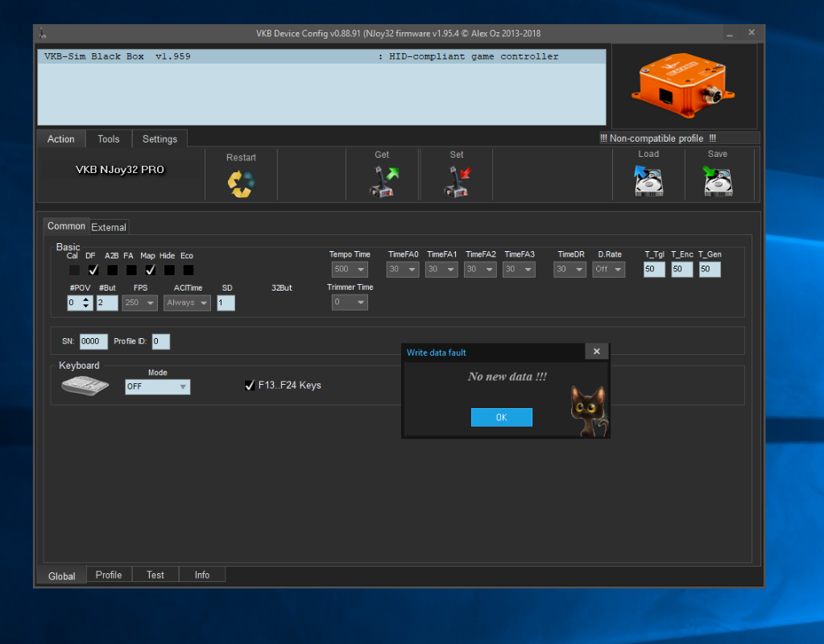Screen dimensions: 824x644
Task: Switch to the Action tab
Action: point(61,139)
